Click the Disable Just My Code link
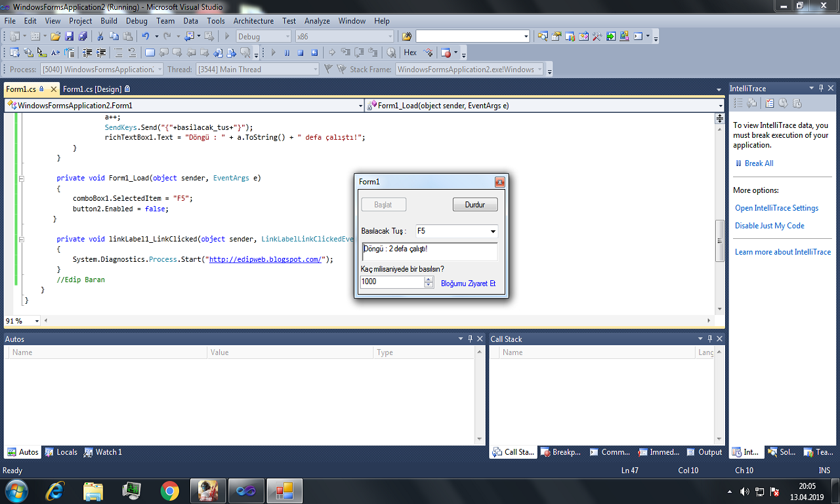Viewport: 840px width, 504px height. point(769,226)
